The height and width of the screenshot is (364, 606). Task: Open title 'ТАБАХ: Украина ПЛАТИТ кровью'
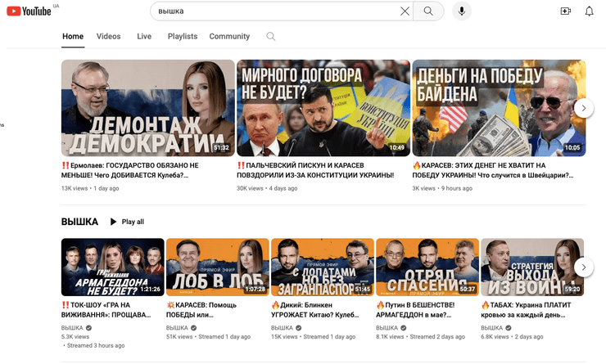click(526, 310)
